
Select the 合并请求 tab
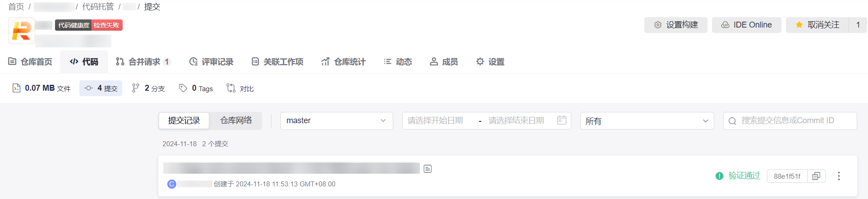(x=143, y=62)
